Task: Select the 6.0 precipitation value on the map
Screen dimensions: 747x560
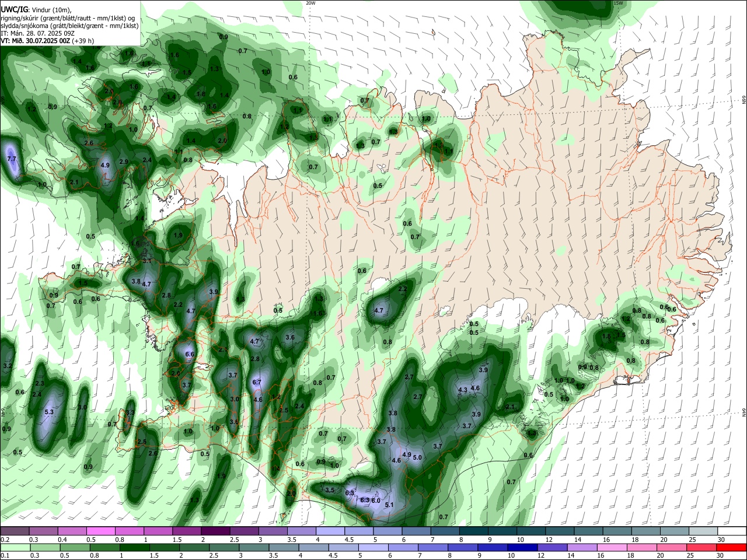Action: coord(376,501)
